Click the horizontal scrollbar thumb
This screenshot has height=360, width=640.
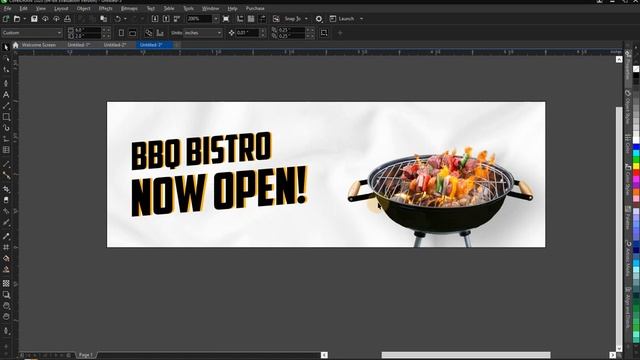pos(466,355)
